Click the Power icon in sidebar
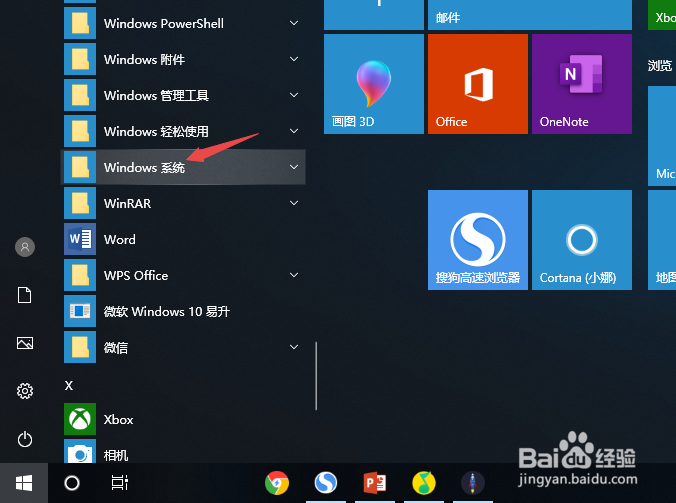This screenshot has width=676, height=503. coord(25,439)
